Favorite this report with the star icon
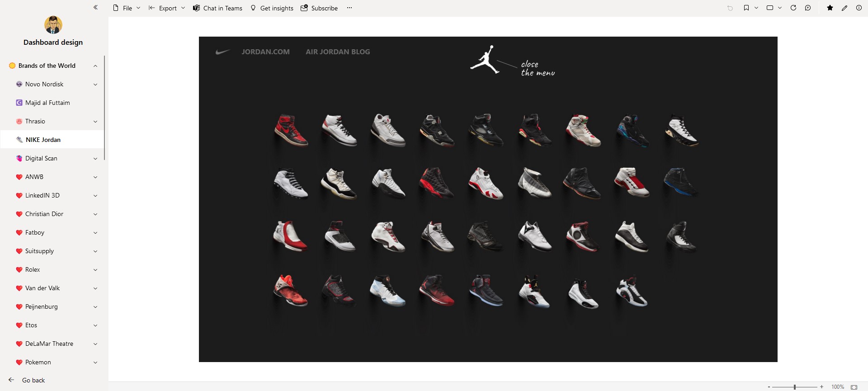868x391 pixels. (830, 8)
